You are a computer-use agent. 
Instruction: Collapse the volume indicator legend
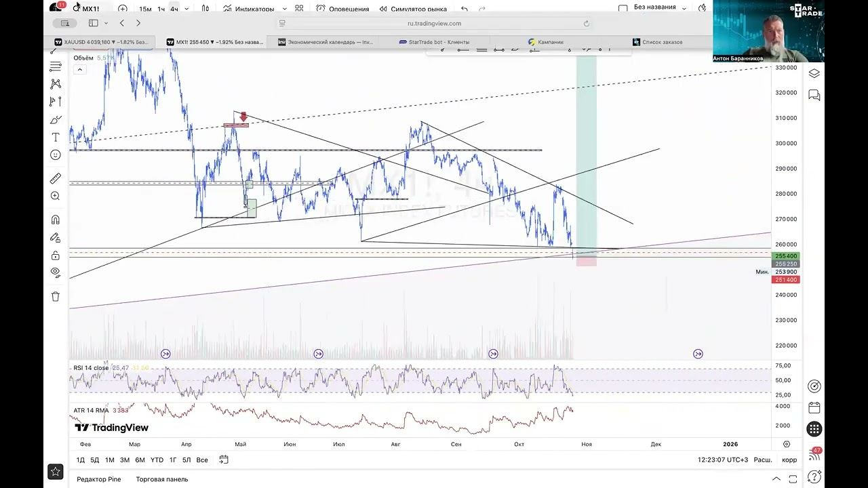[x=80, y=69]
